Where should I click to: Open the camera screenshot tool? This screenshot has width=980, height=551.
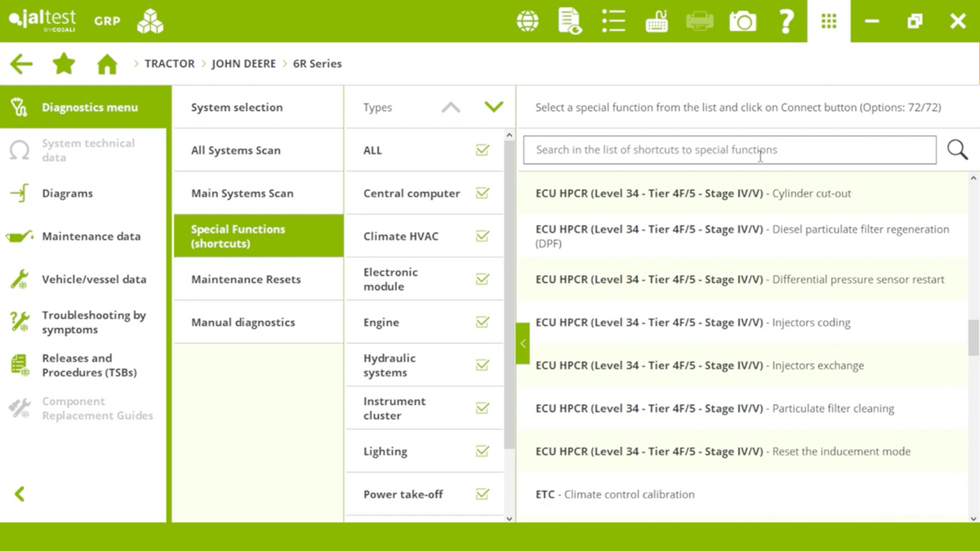[742, 21]
